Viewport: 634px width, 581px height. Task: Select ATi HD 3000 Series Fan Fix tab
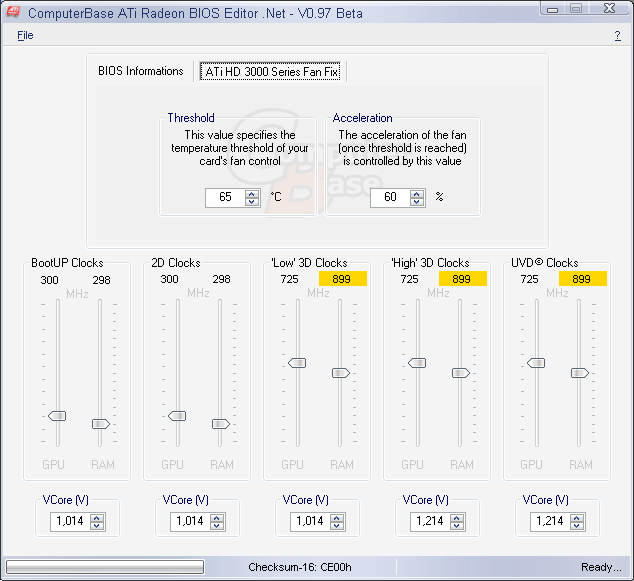pos(271,72)
